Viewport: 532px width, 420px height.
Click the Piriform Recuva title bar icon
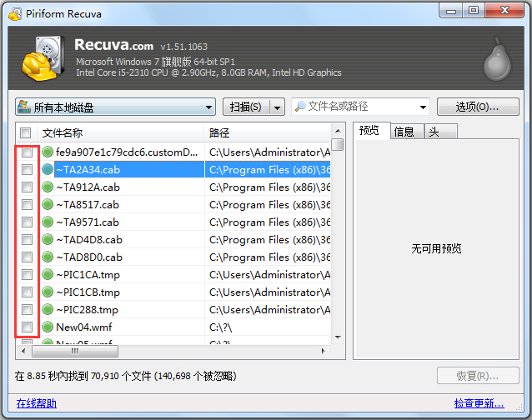[x=15, y=14]
